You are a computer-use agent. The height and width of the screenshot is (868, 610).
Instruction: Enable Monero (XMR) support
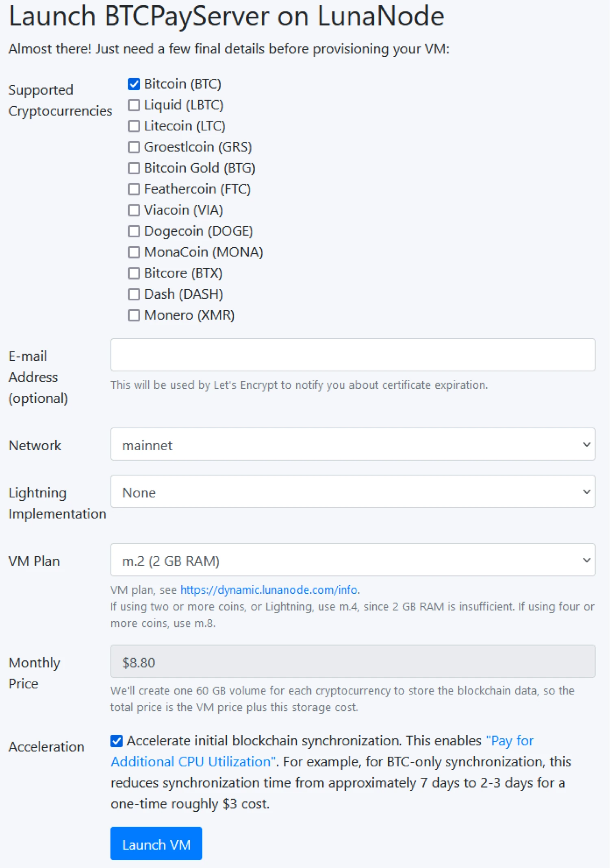click(134, 315)
